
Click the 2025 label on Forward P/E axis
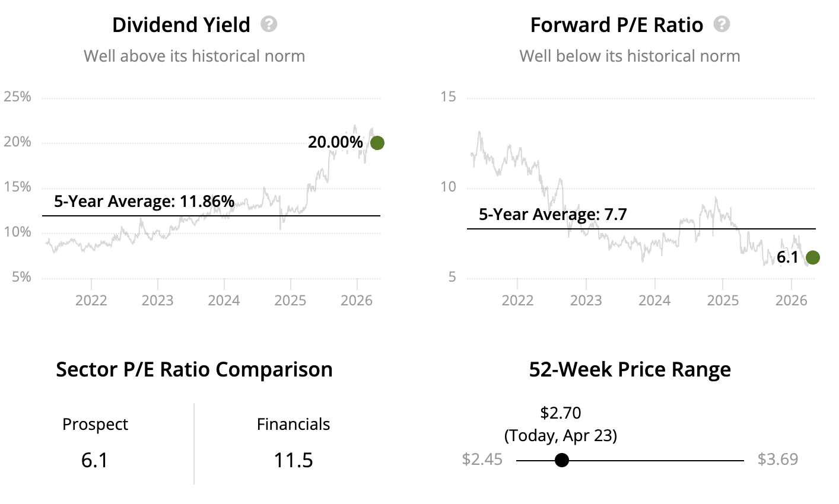pyautogui.click(x=723, y=300)
